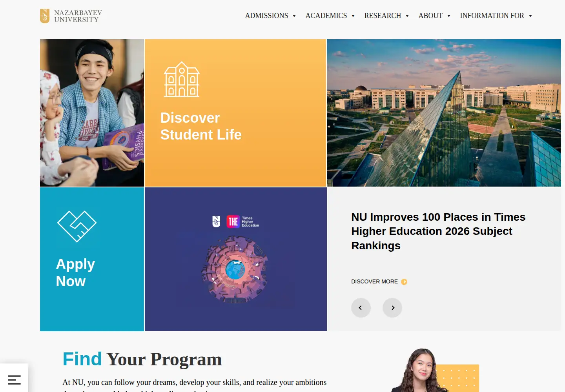Click the Nazarbayev University shield logo
565x392 pixels.
click(x=45, y=16)
